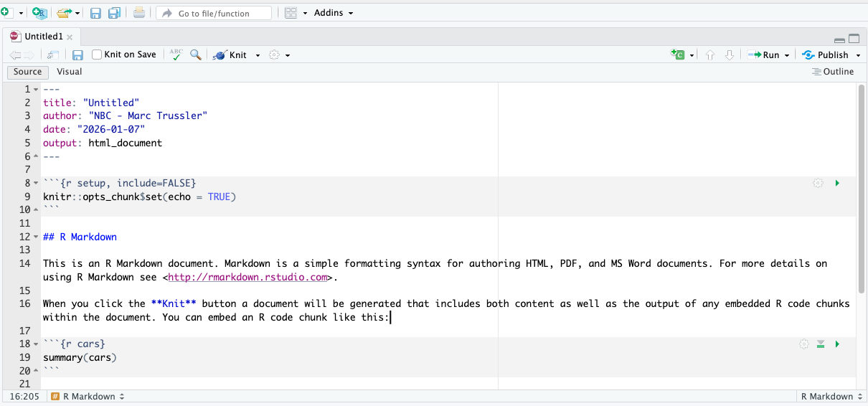Click the Run button
868x406 pixels.
(765, 55)
